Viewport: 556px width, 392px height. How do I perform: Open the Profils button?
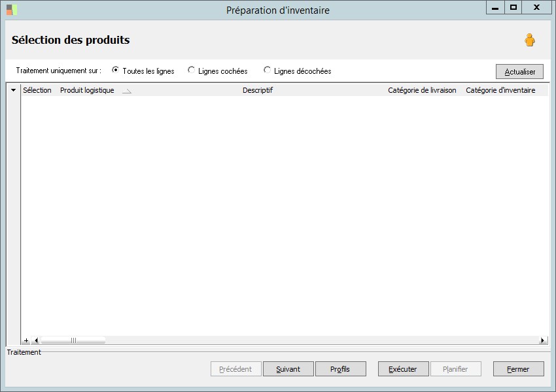tap(340, 369)
